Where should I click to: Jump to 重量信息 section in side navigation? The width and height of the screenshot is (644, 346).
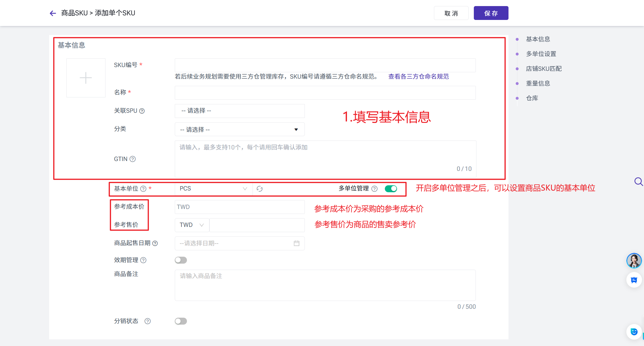538,83
